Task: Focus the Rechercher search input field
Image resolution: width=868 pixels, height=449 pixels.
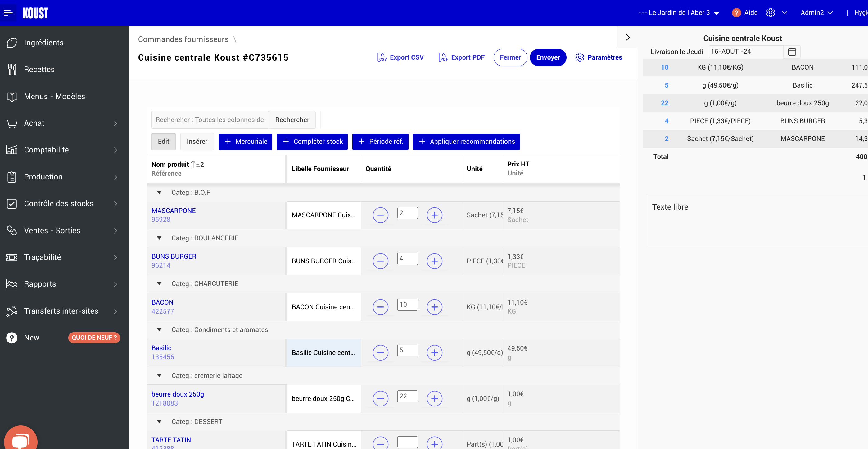Action: (x=210, y=120)
